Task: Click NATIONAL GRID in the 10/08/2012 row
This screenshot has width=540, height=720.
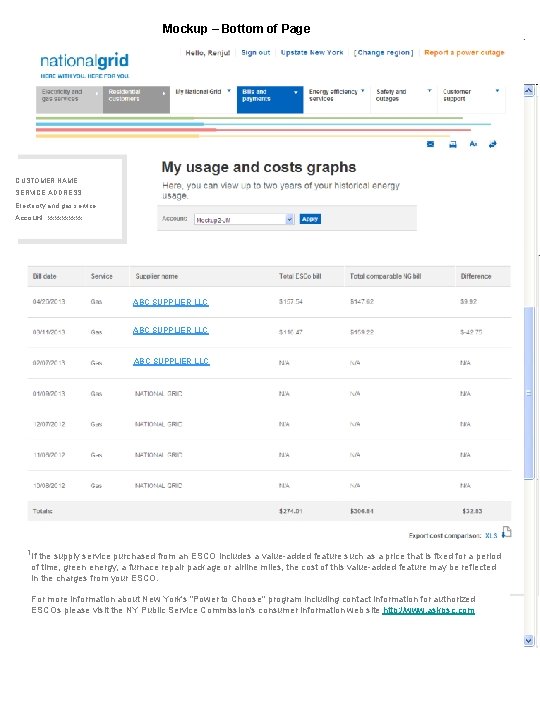Action: pyautogui.click(x=158, y=485)
